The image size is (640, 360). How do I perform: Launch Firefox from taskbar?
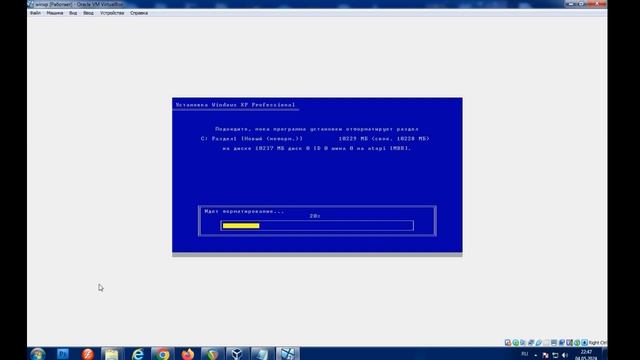[187, 354]
